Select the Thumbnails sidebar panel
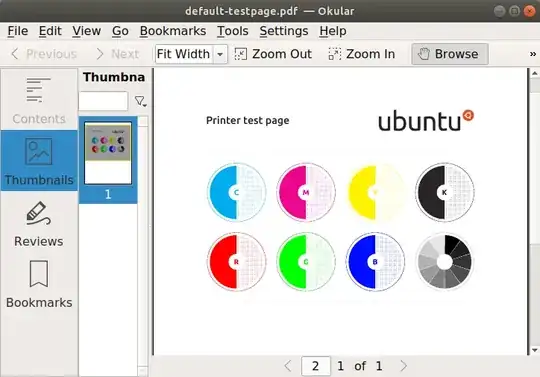The width and height of the screenshot is (540, 377). click(x=39, y=160)
